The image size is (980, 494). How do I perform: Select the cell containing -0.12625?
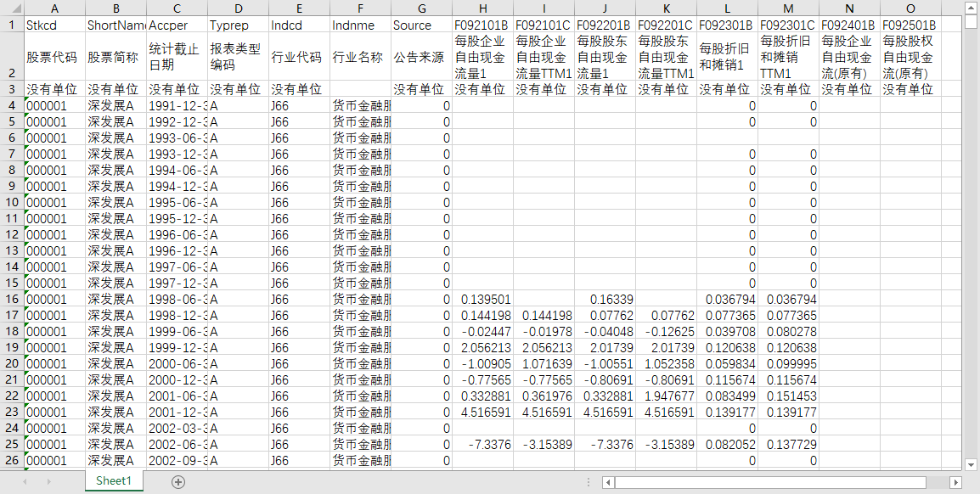[667, 332]
